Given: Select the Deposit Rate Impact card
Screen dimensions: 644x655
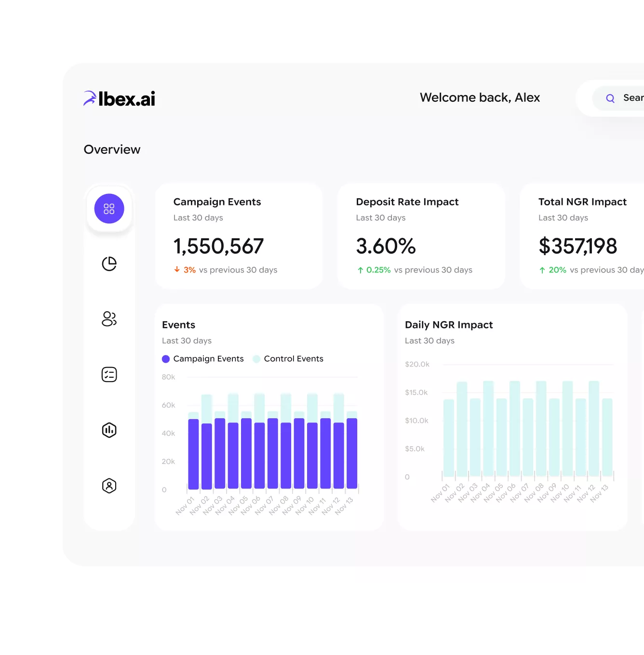Looking at the screenshot, I should coord(421,236).
